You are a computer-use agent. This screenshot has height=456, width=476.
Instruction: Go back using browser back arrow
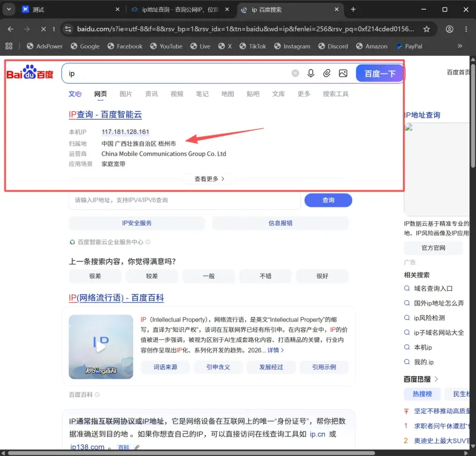[10, 29]
